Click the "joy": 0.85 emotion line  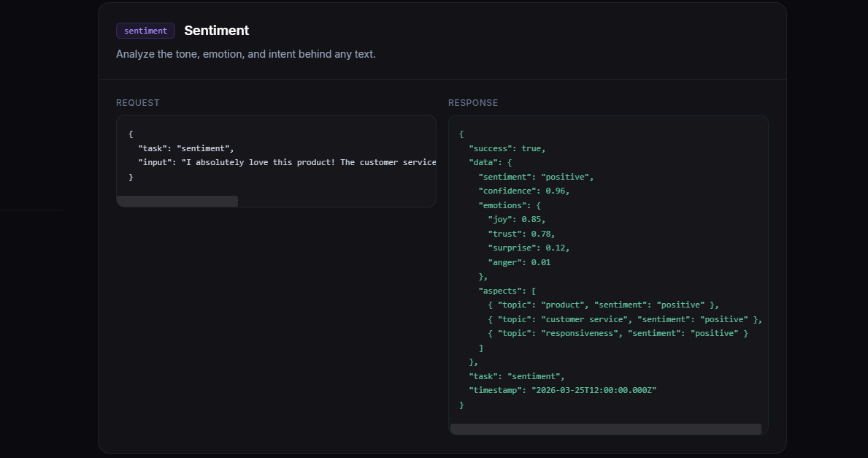pyautogui.click(x=516, y=219)
